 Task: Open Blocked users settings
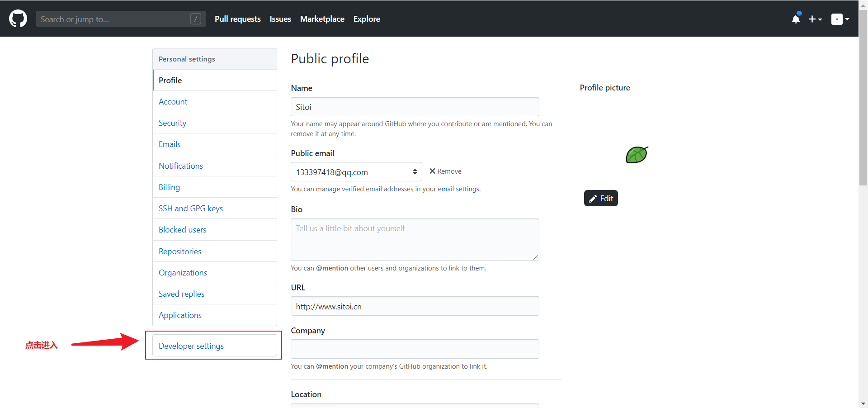point(215,230)
